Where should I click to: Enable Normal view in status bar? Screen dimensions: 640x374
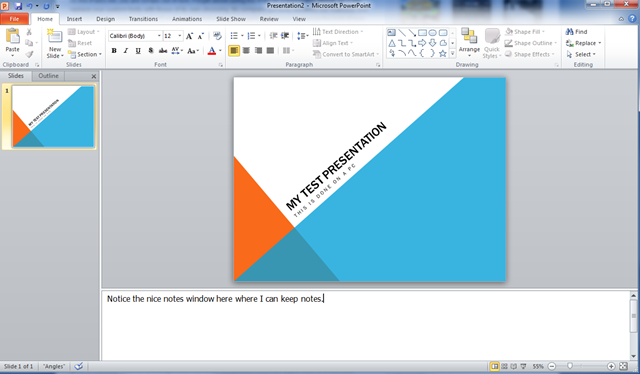point(494,366)
